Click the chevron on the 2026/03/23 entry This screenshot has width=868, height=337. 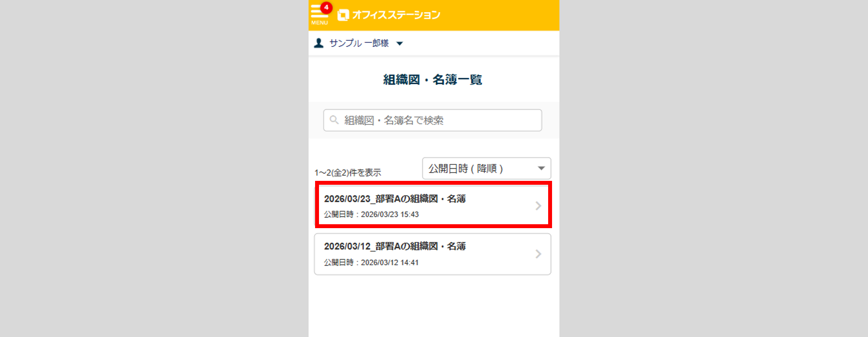(538, 206)
